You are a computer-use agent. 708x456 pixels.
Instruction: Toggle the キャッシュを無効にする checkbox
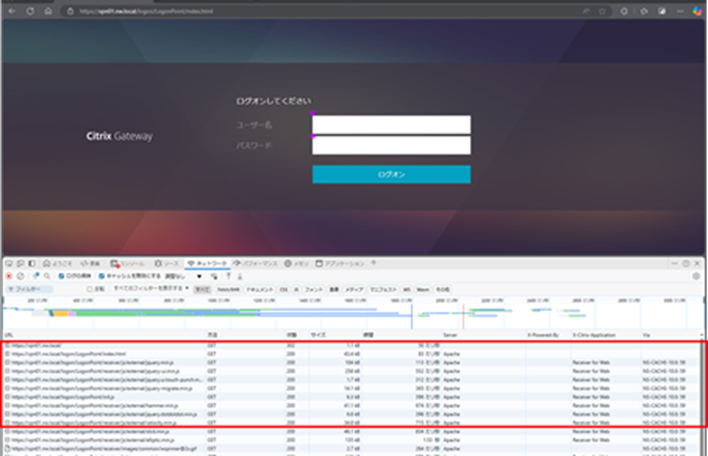[102, 276]
